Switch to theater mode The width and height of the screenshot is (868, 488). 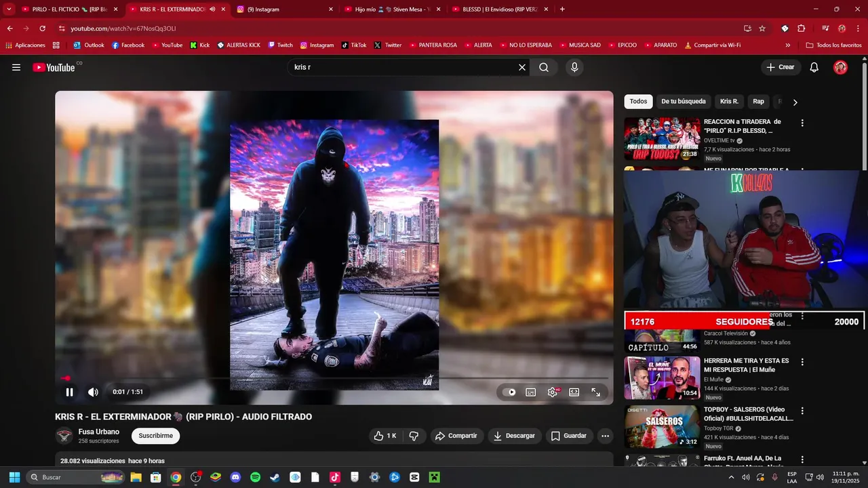click(574, 392)
